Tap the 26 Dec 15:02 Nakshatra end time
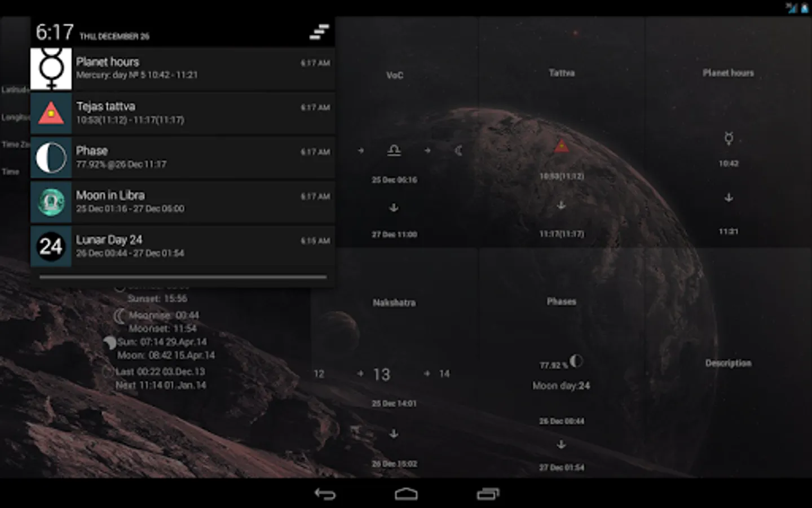Image resolution: width=812 pixels, height=508 pixels. (394, 464)
